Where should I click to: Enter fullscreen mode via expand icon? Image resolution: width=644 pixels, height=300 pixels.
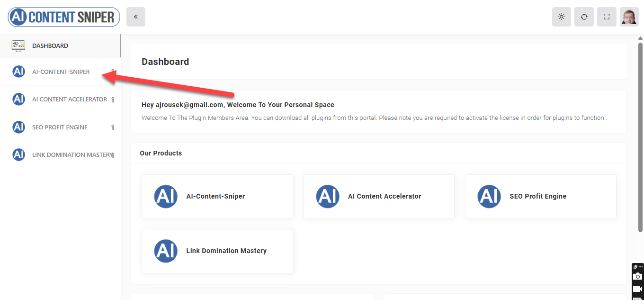pos(607,17)
